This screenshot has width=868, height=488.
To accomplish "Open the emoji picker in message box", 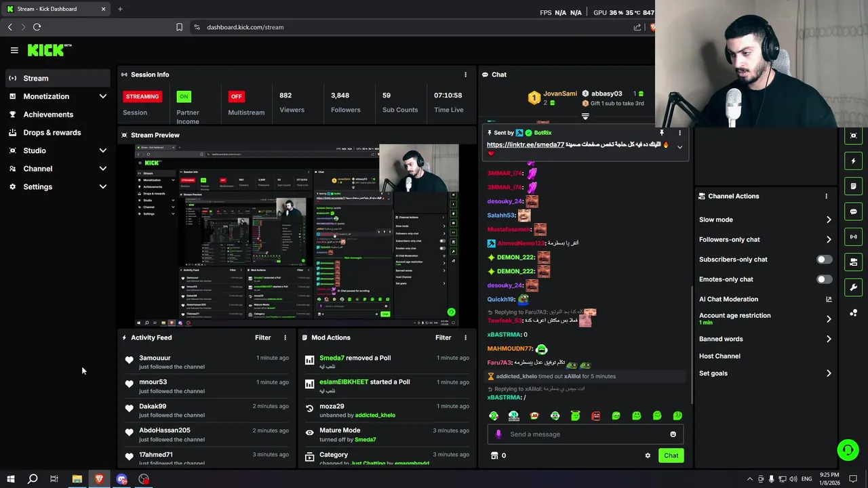I will click(x=673, y=434).
